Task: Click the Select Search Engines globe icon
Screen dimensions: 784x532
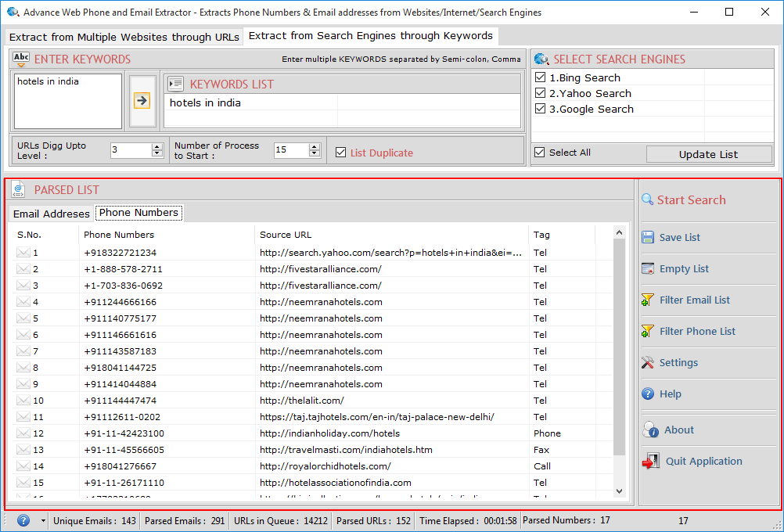Action: point(541,59)
